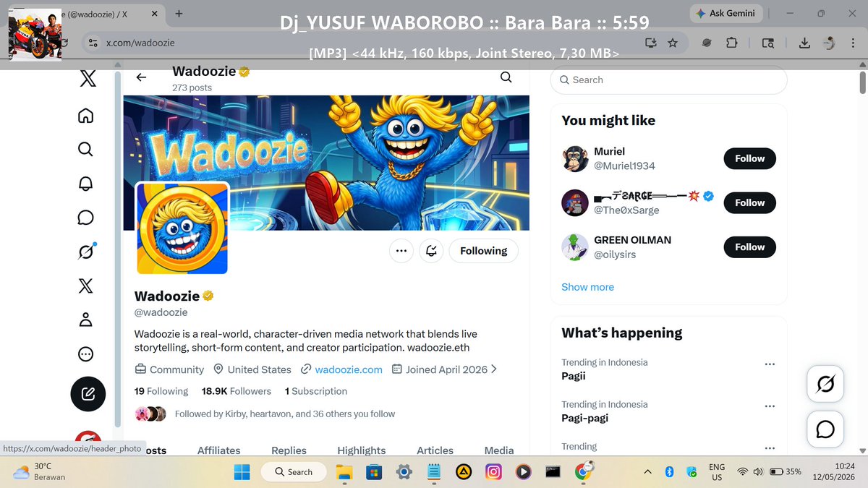Go back using the arrow beside Wadoozie
The width and height of the screenshot is (868, 488).
141,77
